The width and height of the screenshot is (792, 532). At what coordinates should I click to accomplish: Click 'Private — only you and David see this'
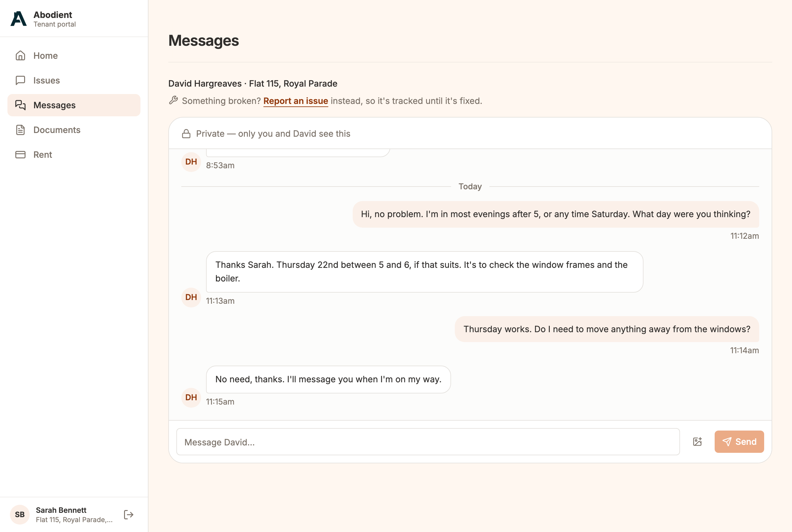[x=273, y=134]
